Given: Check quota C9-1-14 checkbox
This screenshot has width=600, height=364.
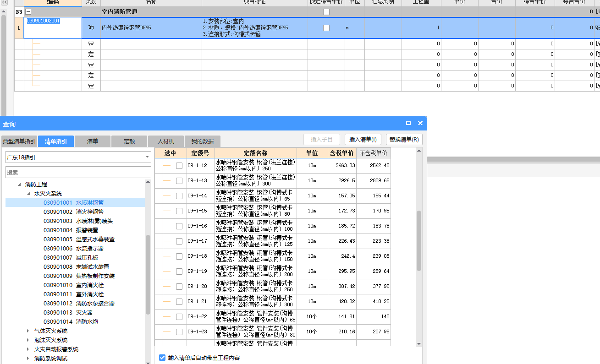Looking at the screenshot, I should pos(179,196).
